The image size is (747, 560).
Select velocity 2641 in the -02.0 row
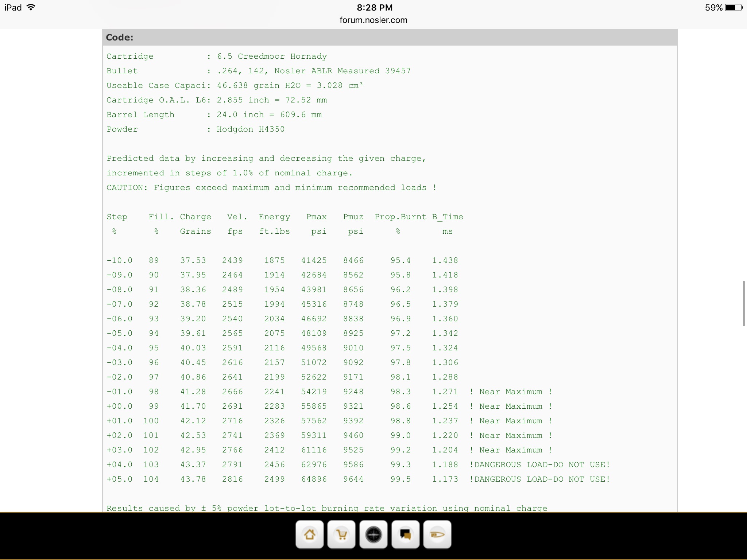point(232,377)
